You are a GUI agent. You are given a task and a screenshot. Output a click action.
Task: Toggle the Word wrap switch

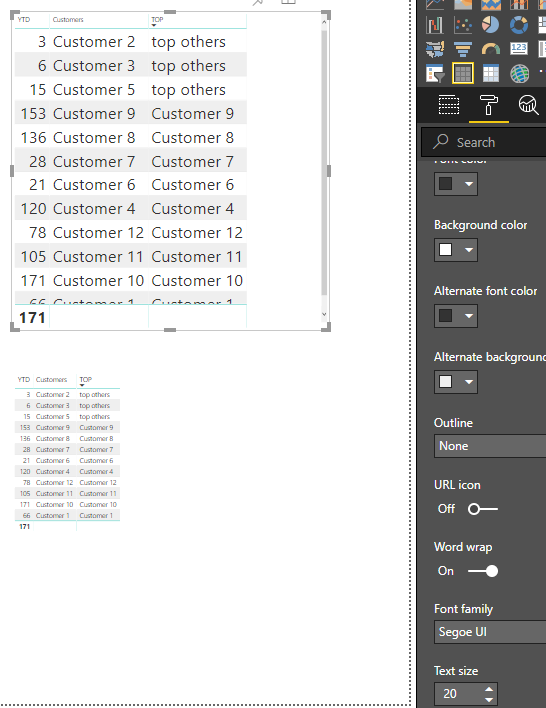coord(482,571)
